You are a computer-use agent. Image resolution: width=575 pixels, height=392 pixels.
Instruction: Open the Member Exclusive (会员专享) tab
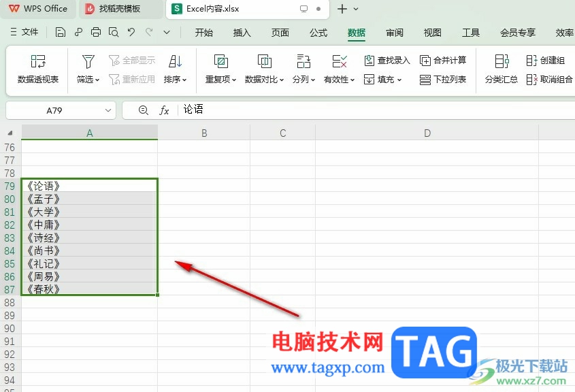pyautogui.click(x=518, y=33)
